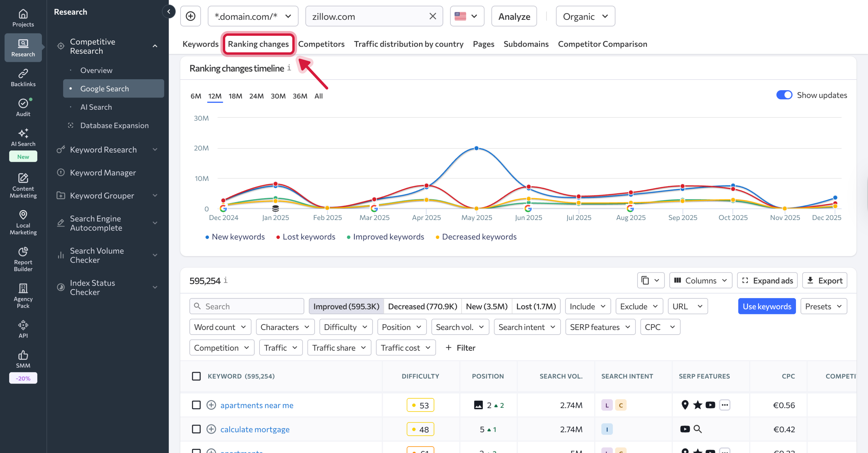Open the calculate mortgage keyword link
The image size is (868, 453).
(255, 429)
